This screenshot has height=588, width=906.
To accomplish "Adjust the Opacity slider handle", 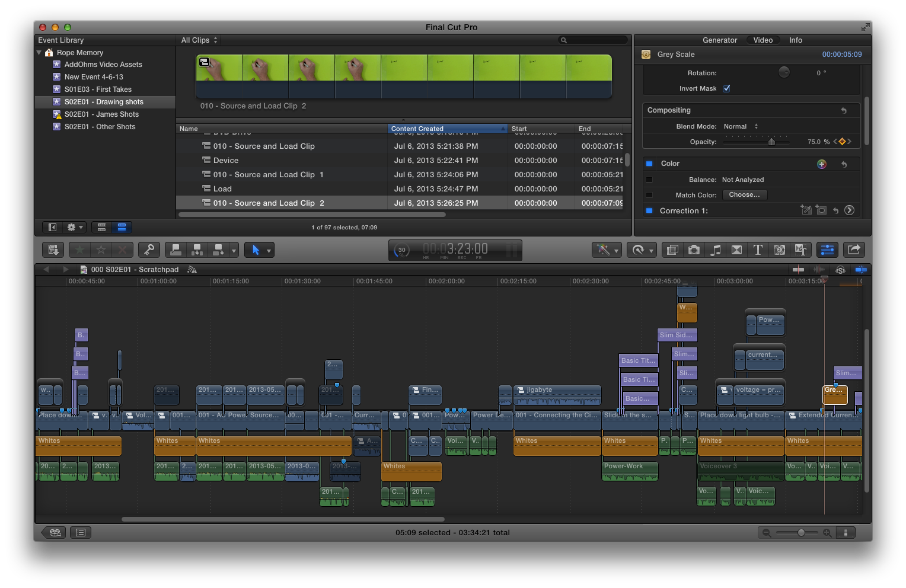I will click(x=771, y=142).
